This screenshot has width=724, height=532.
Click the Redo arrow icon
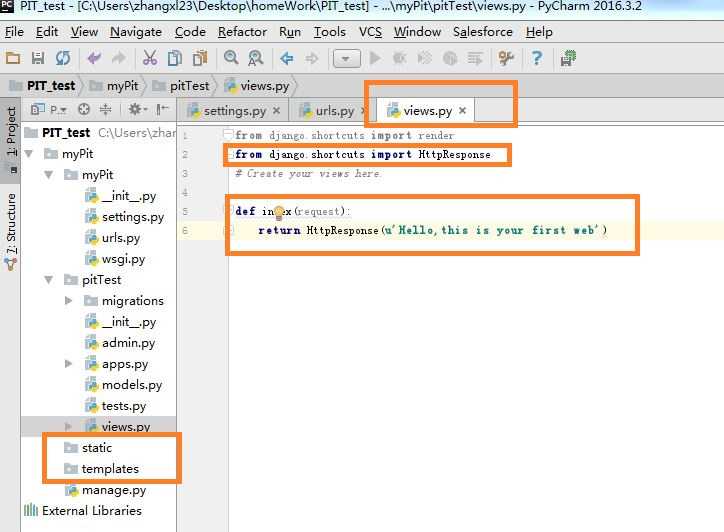tap(119, 58)
